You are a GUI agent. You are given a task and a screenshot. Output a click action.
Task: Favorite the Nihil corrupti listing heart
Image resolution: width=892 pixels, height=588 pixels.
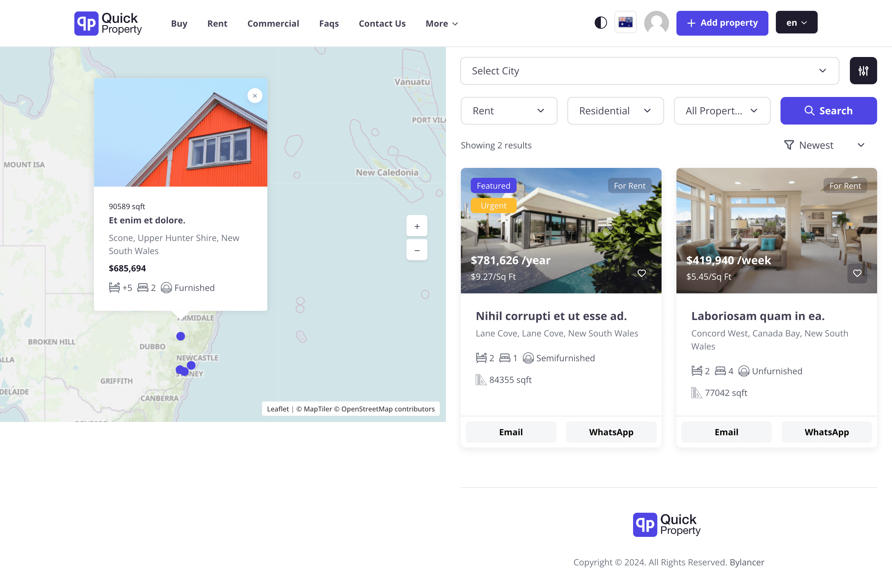[x=642, y=273]
